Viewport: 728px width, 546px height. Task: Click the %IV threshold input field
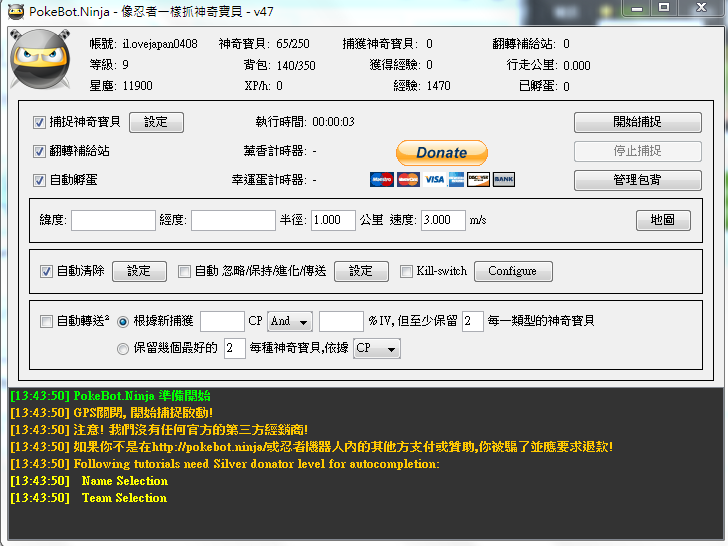coord(341,321)
